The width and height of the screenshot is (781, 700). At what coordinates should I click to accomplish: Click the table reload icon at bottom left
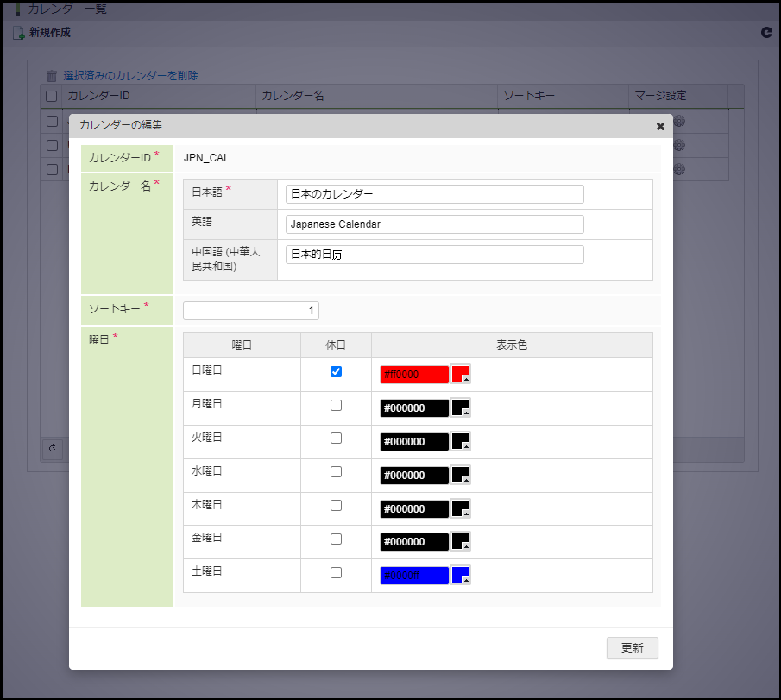[52, 448]
